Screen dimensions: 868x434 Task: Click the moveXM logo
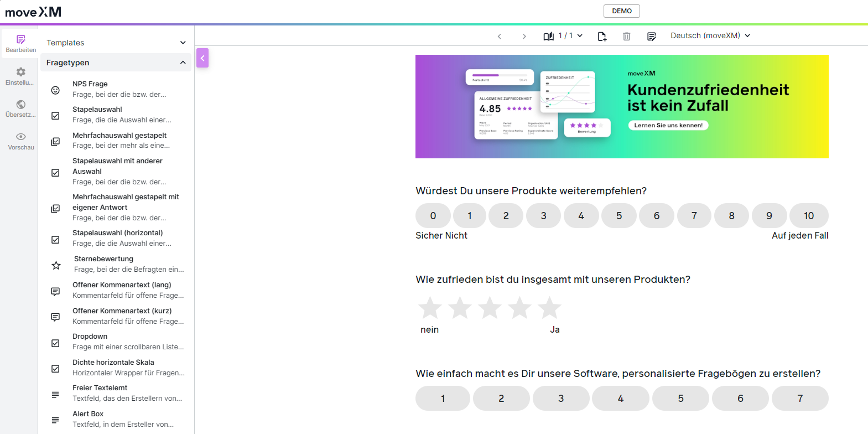pyautogui.click(x=33, y=12)
